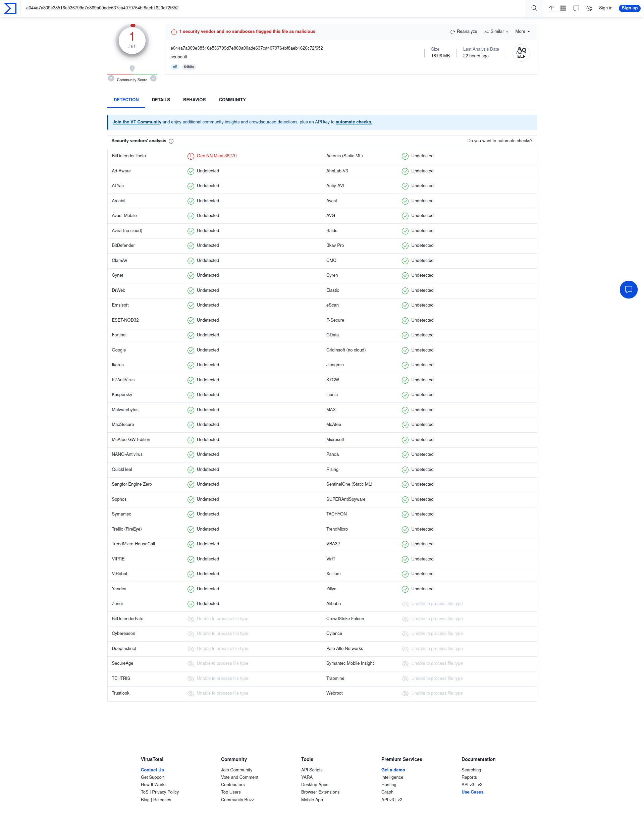Click the upload/share icon in toolbar
The height and width of the screenshot is (815, 644).
[551, 8]
